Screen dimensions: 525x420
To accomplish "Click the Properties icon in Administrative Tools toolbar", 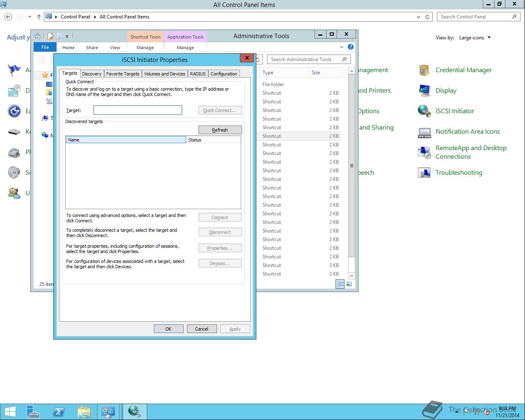I will coord(50,36).
